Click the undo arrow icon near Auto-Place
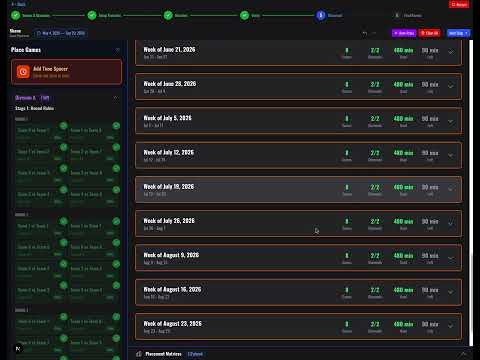 coord(365,33)
